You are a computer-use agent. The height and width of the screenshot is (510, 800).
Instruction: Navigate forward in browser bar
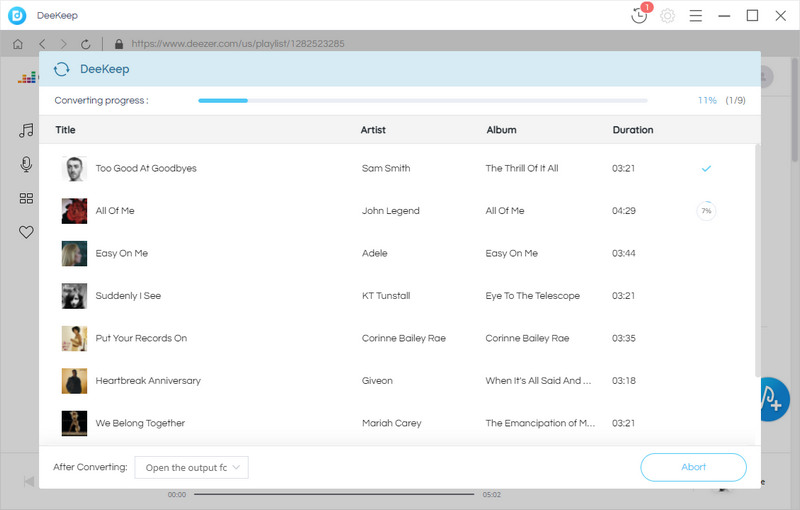click(63, 44)
